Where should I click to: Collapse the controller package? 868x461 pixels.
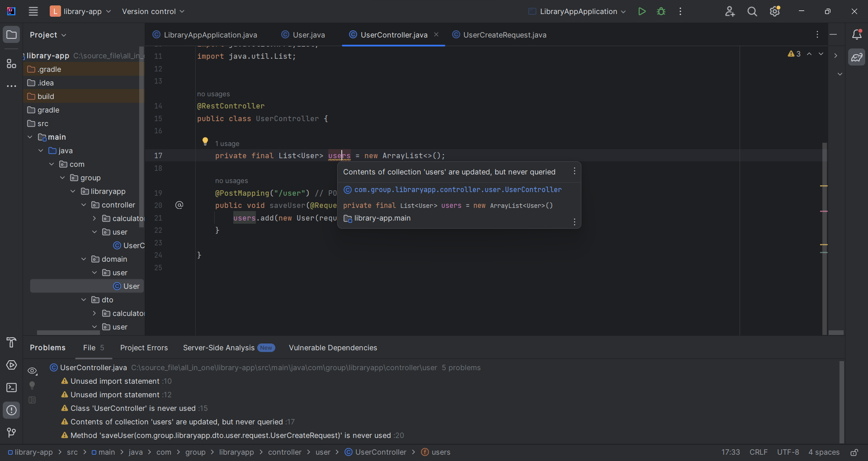tap(84, 205)
